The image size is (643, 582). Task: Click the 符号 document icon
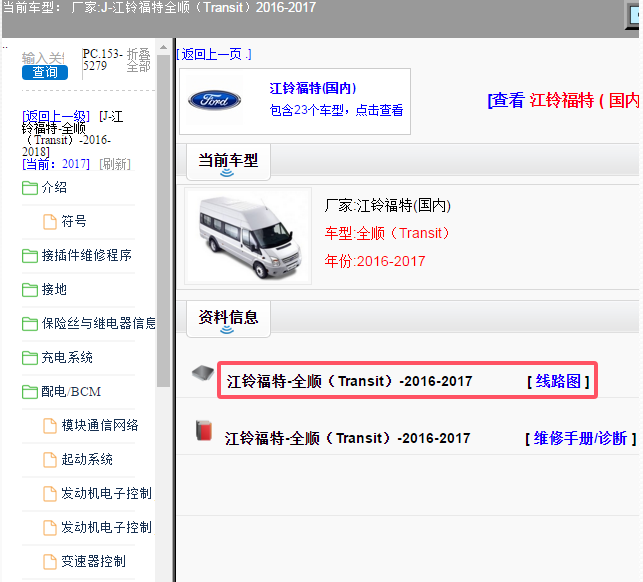pos(50,222)
